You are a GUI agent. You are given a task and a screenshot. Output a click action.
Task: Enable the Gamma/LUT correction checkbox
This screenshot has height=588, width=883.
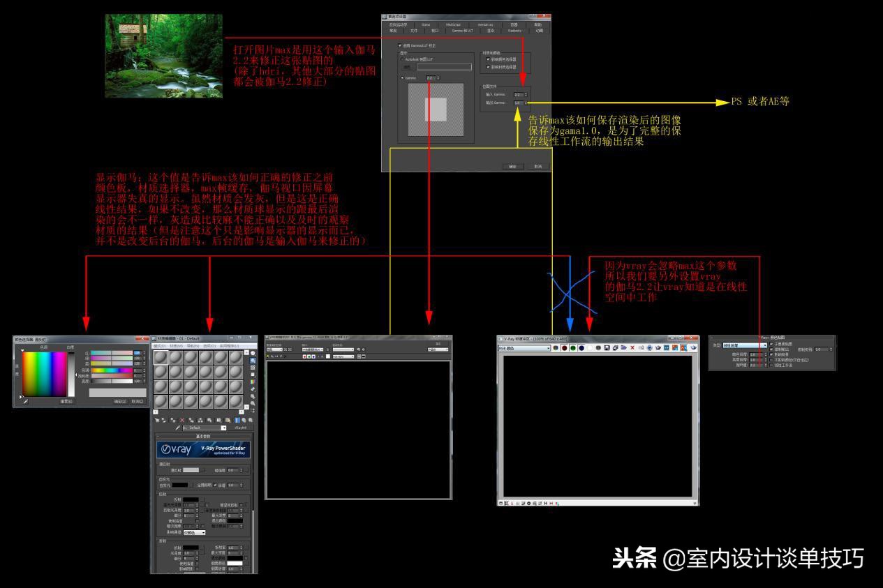pos(399,46)
